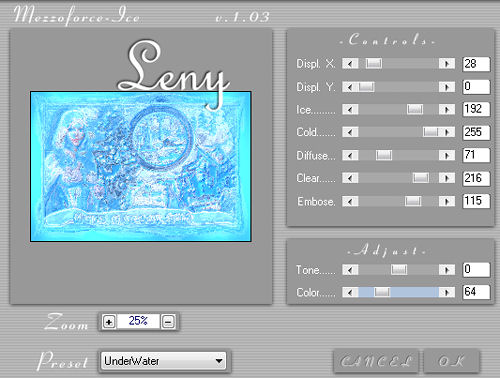Confirm with the OK button
Screen dimensions: 500x378
(x=451, y=361)
